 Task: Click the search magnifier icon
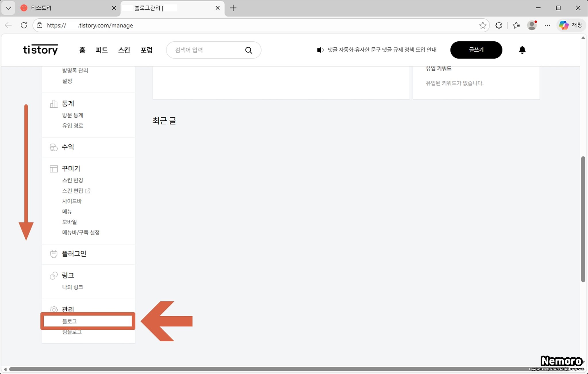pos(249,50)
